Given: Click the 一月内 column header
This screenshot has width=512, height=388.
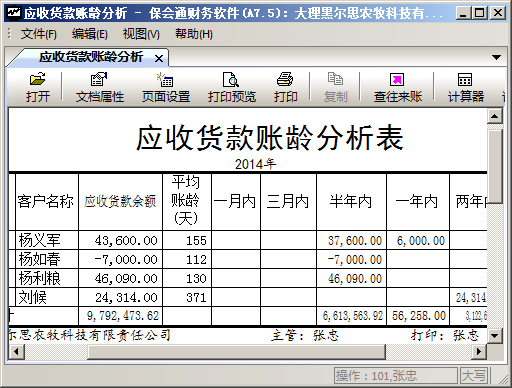Looking at the screenshot, I should click(236, 202).
